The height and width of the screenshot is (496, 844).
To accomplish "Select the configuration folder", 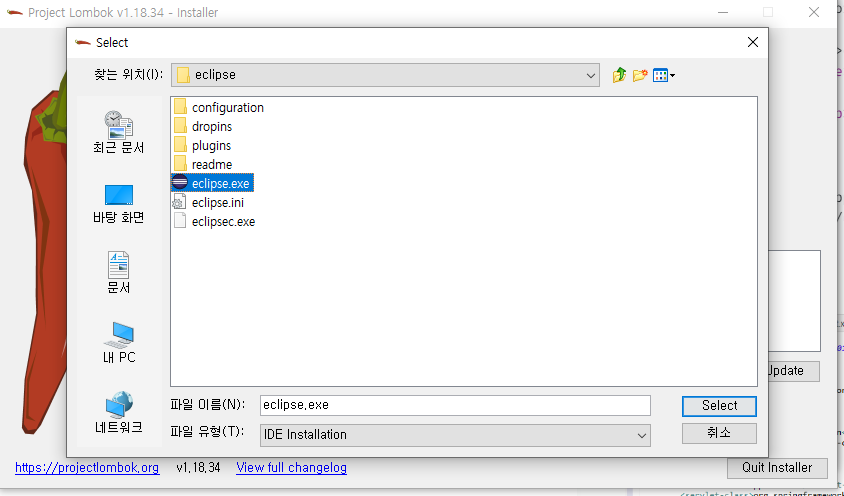I will pos(219,107).
